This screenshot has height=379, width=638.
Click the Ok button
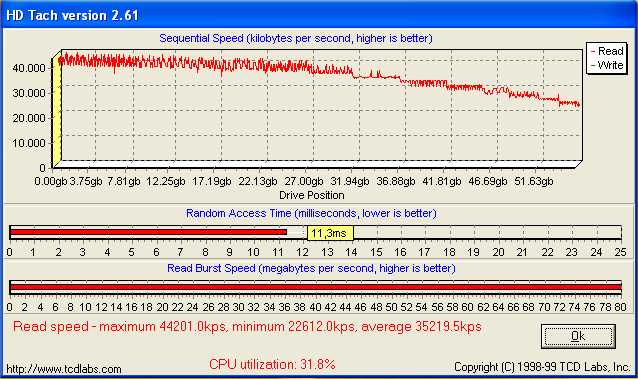click(x=578, y=336)
